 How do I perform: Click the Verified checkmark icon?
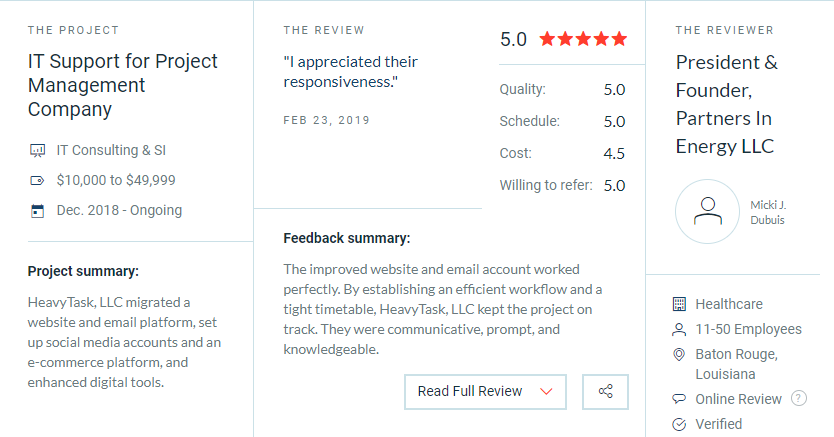coord(679,424)
